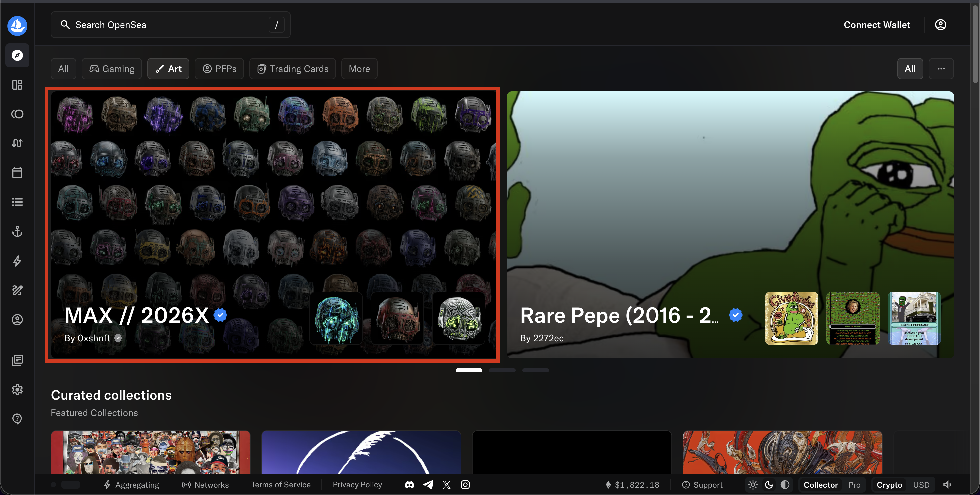The height and width of the screenshot is (495, 980).
Task: Open the Discord link in footer
Action: pos(409,485)
